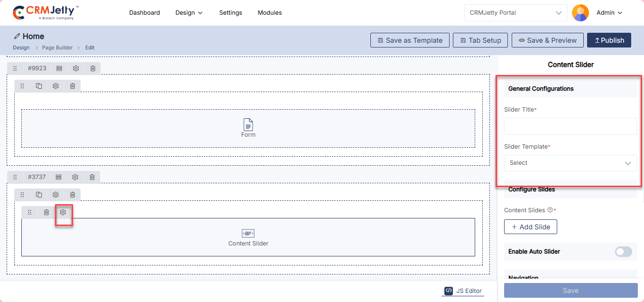Viewport: 644px width, 302px height.
Task: Open the JS Editor
Action: tap(463, 291)
